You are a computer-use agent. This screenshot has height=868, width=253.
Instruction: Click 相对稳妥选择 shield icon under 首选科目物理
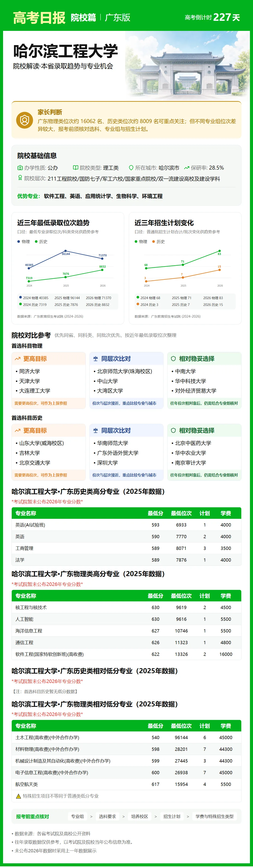click(173, 359)
